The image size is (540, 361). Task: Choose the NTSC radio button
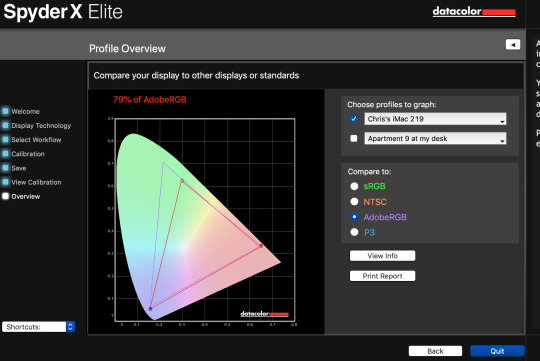click(x=354, y=202)
